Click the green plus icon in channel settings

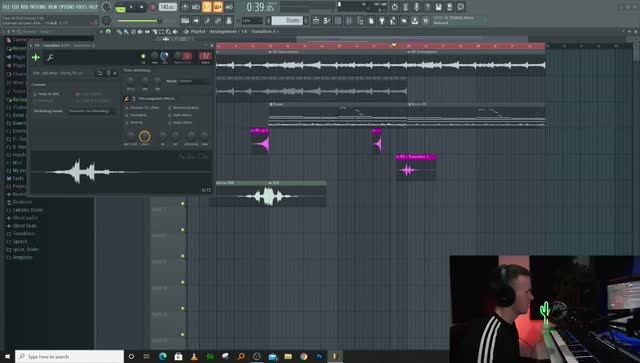[x=36, y=58]
